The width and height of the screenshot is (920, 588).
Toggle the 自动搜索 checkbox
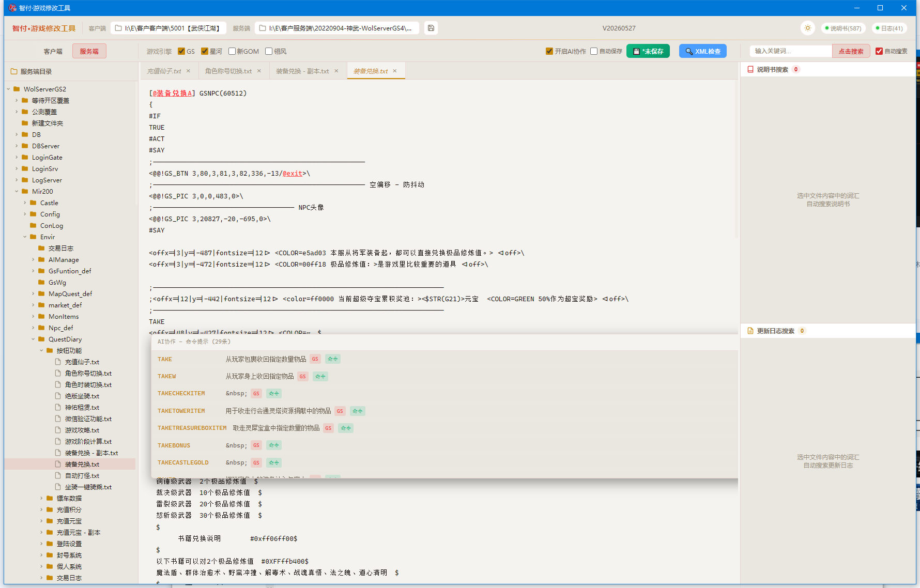(879, 51)
